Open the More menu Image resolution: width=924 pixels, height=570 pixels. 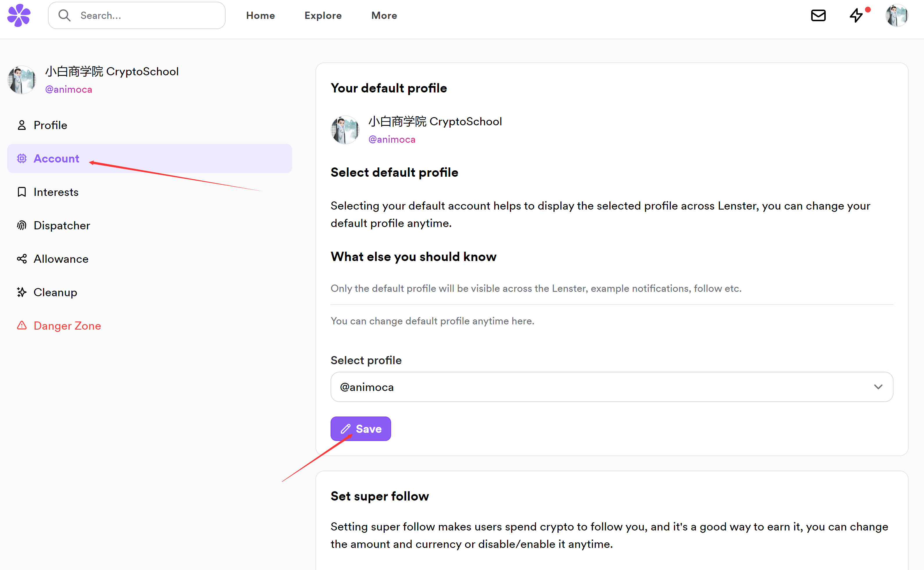pyautogui.click(x=384, y=15)
